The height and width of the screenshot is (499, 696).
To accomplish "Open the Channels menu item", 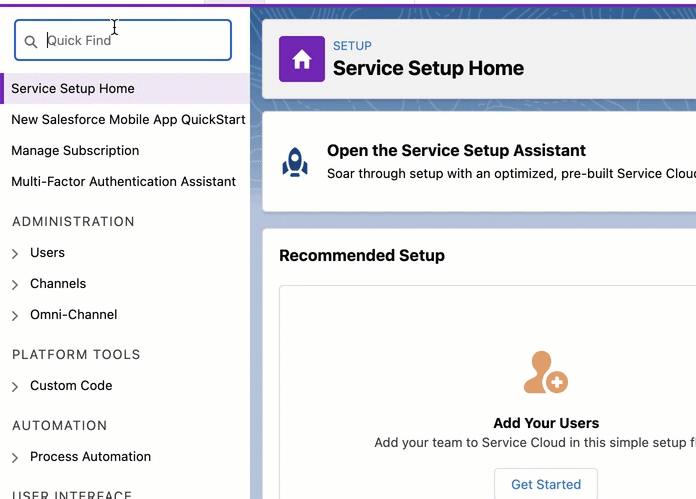I will click(58, 284).
